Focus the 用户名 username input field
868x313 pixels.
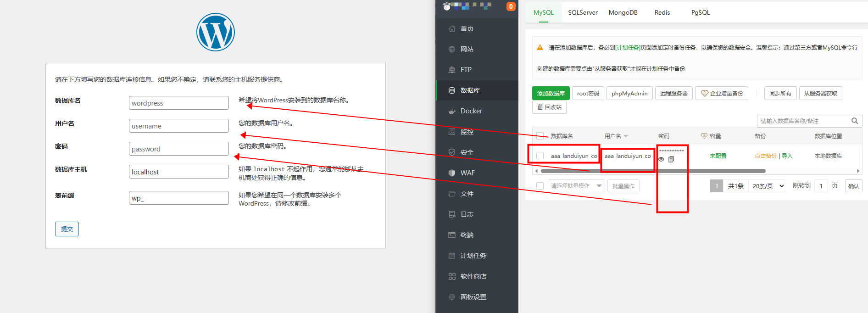pyautogui.click(x=179, y=126)
